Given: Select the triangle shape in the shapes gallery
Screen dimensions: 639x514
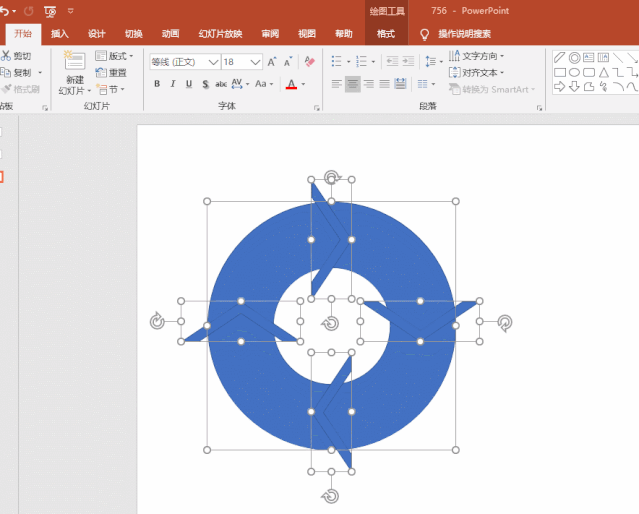Looking at the screenshot, I should 605,72.
